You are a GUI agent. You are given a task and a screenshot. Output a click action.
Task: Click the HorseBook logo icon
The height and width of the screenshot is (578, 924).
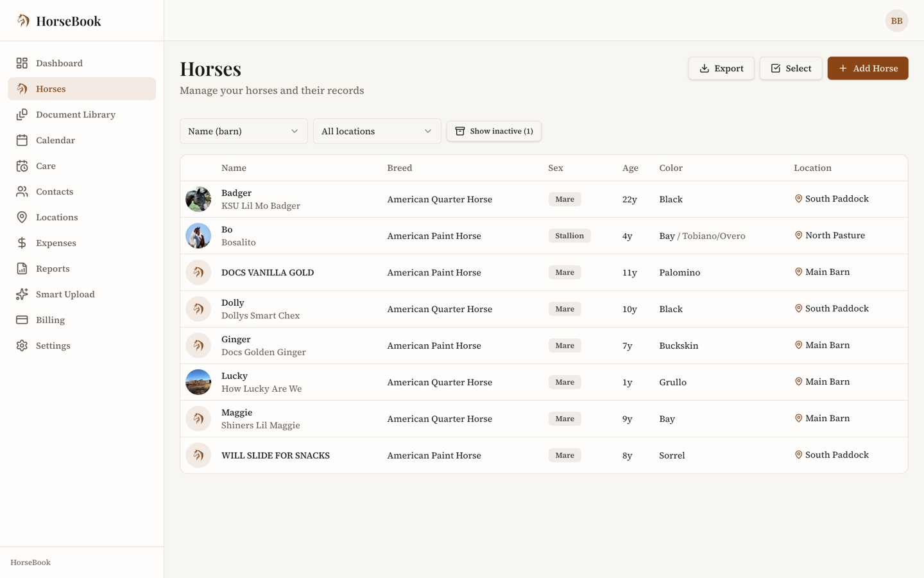click(x=23, y=21)
